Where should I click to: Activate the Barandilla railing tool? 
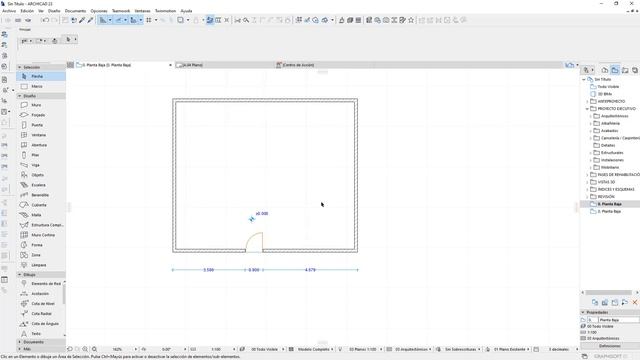tap(41, 195)
